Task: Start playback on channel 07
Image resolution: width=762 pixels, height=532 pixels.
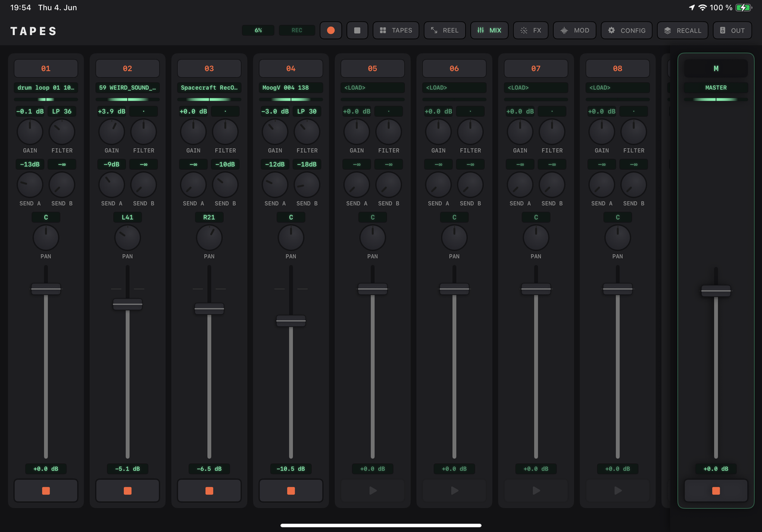Action: click(x=536, y=491)
